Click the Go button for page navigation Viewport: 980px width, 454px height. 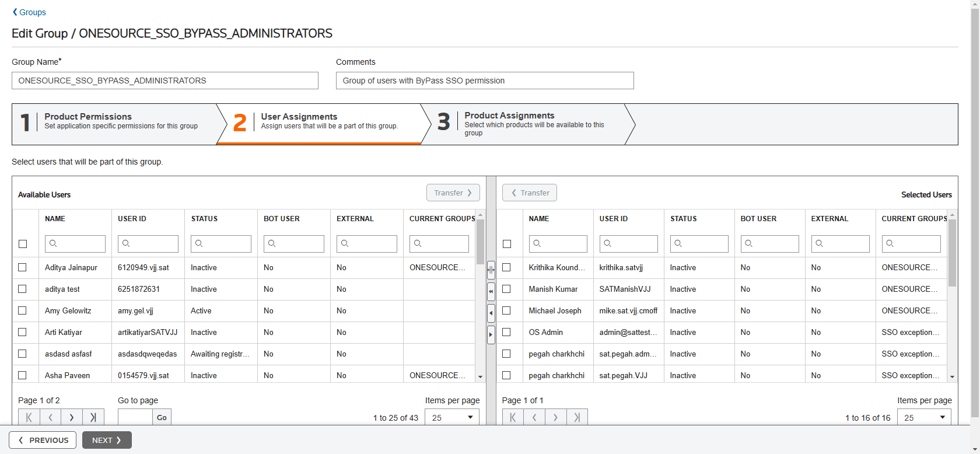tap(162, 417)
